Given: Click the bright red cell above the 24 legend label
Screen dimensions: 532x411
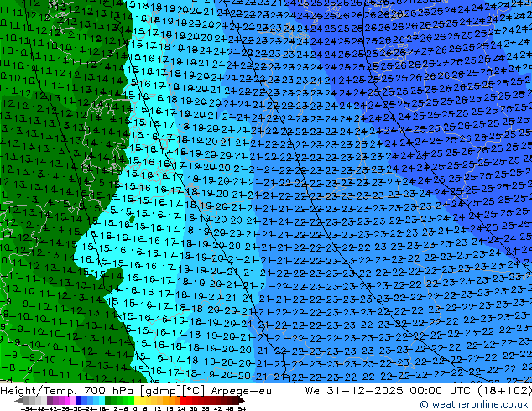Looking at the screenshot, I should click(x=183, y=400).
